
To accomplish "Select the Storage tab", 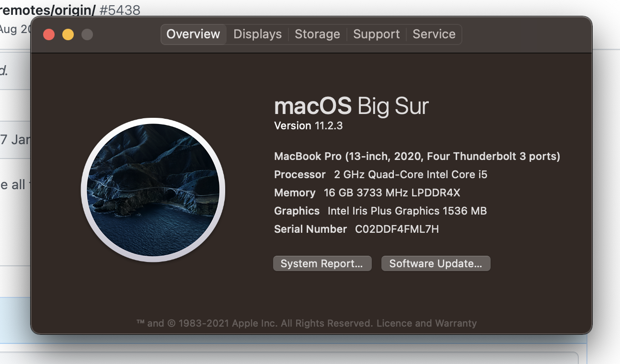I will [317, 34].
